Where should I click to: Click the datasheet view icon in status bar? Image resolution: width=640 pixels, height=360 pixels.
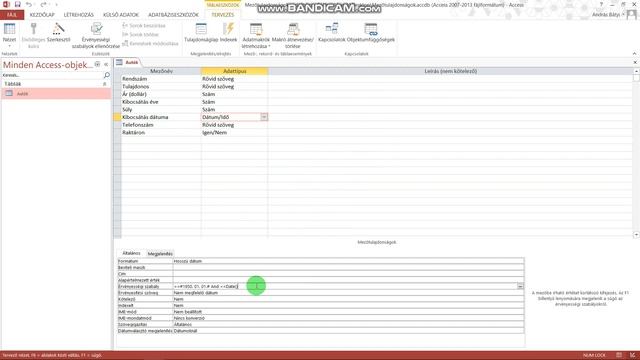point(619,355)
